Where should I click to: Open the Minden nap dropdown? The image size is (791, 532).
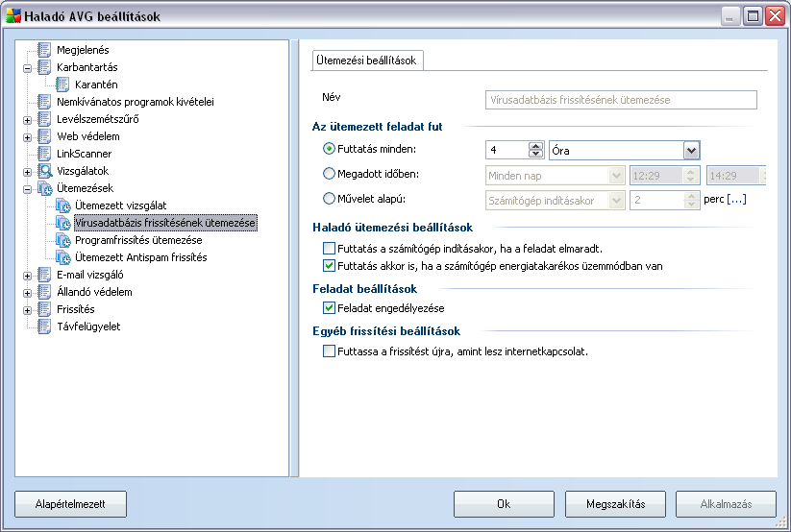tap(616, 176)
